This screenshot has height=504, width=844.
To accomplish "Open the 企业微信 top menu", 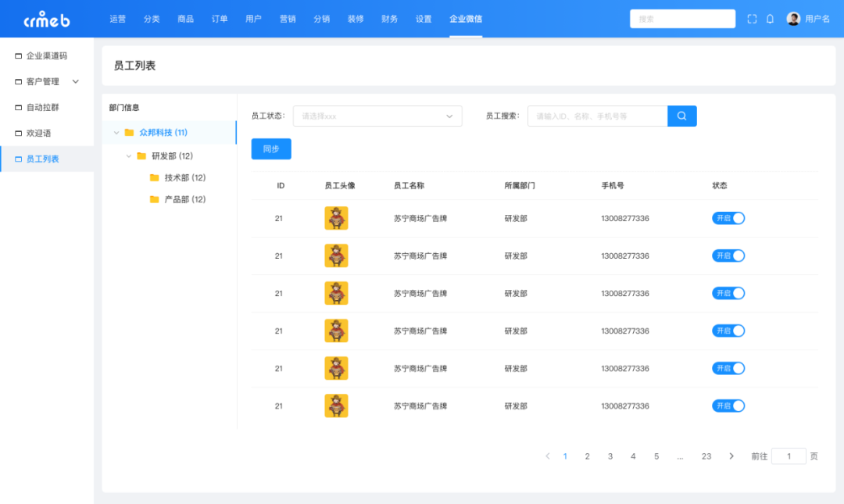I will (x=466, y=19).
